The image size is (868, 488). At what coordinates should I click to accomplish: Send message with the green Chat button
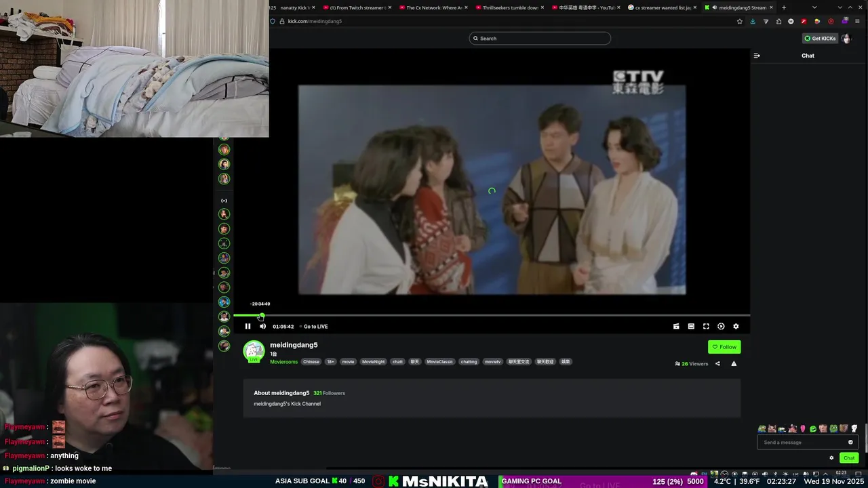pos(849,457)
